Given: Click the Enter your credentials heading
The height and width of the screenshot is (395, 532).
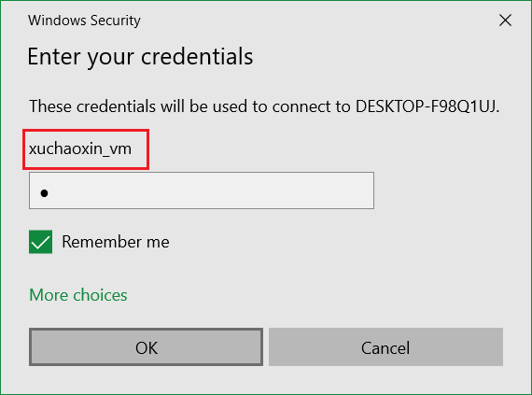Looking at the screenshot, I should [x=140, y=57].
